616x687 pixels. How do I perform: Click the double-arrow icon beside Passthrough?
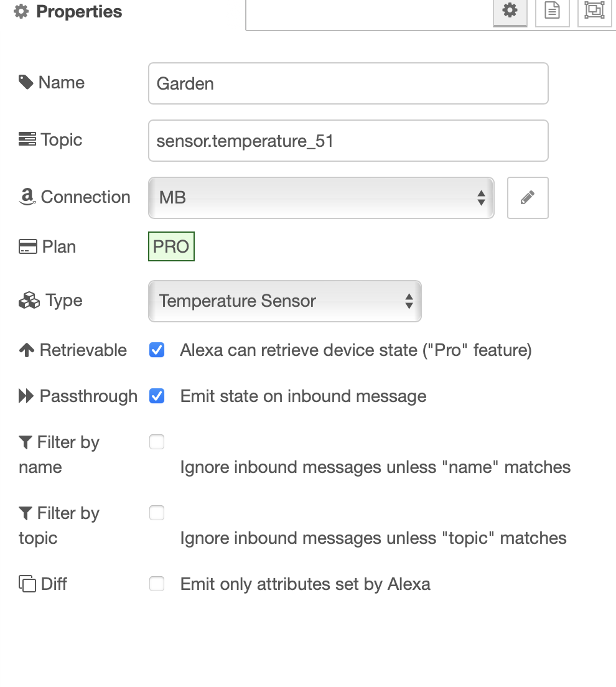click(26, 395)
